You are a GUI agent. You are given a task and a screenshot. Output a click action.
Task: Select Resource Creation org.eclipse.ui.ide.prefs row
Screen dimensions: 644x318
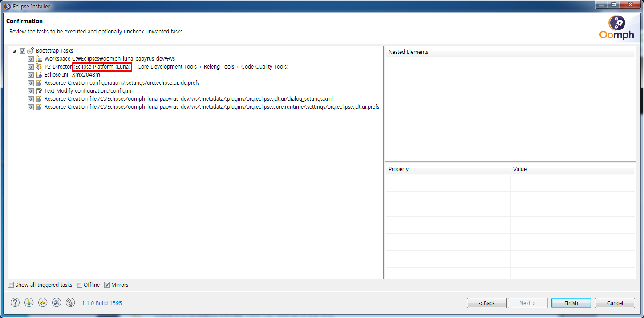[122, 83]
